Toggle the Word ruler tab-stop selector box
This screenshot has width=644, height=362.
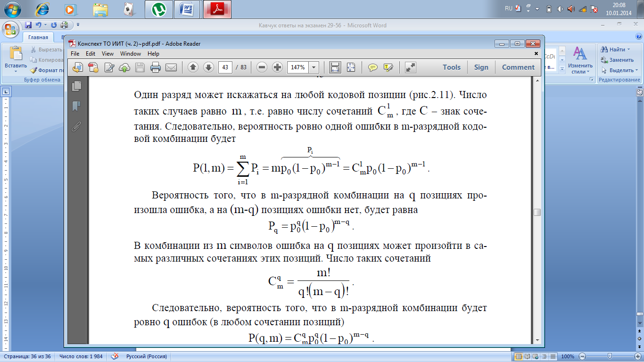click(x=6, y=91)
